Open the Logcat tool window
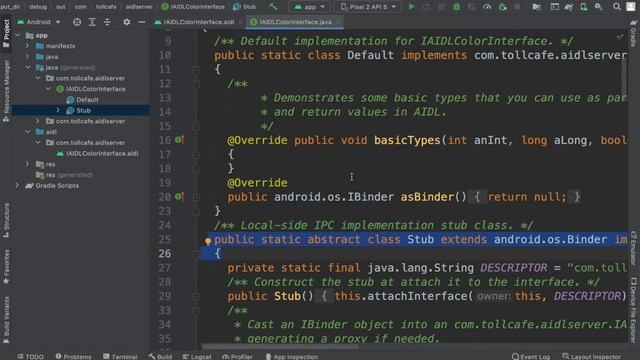This screenshot has width=640, height=360. tap(197, 356)
